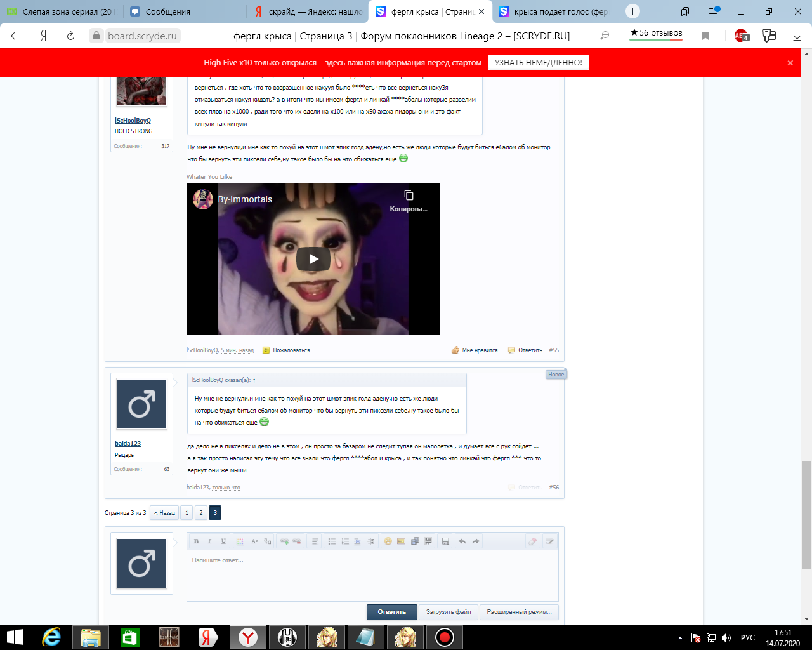Image resolution: width=812 pixels, height=650 pixels.
Task: Click into the "Напишите ответ..." text field
Action: pos(372,574)
